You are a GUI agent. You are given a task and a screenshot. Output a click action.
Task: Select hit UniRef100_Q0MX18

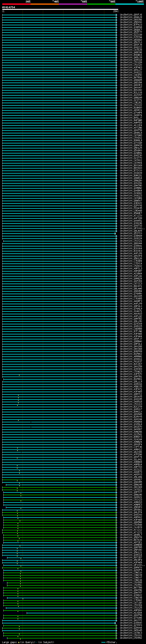tap(131, 60)
